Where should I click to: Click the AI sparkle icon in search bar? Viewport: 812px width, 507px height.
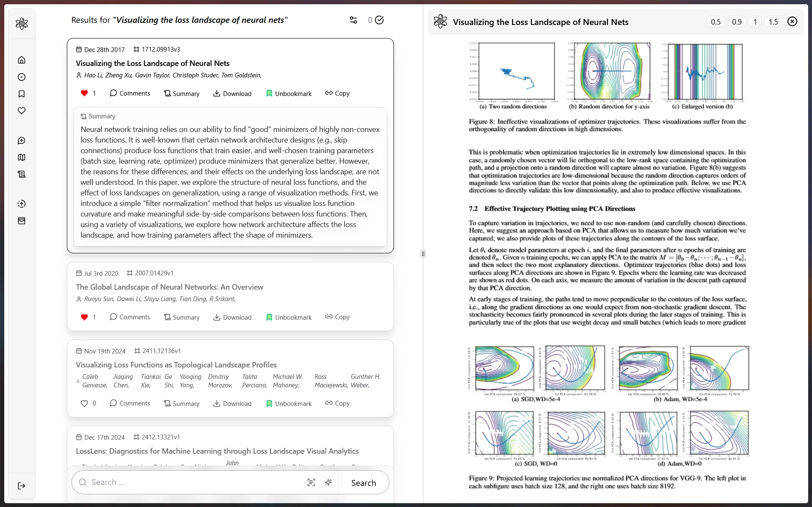328,482
